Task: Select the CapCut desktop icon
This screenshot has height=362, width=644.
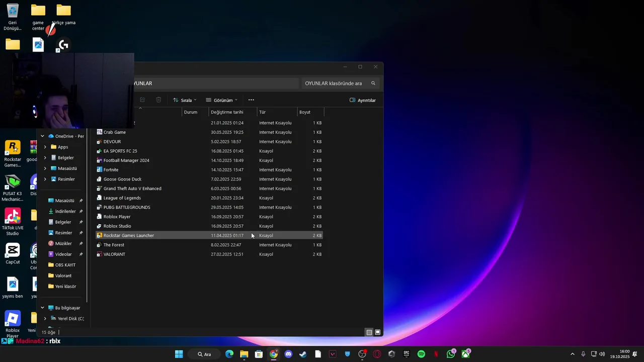Action: coord(13,253)
